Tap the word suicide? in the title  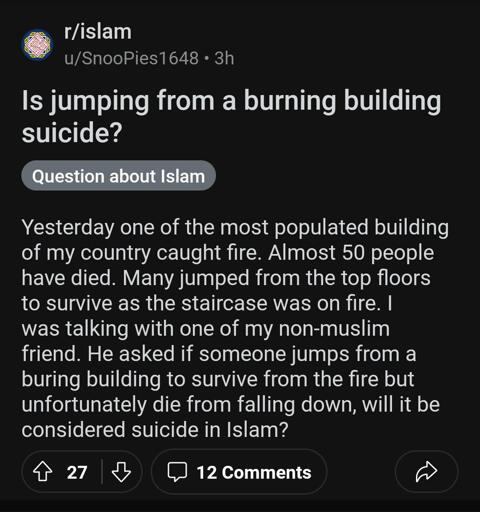click(x=72, y=133)
